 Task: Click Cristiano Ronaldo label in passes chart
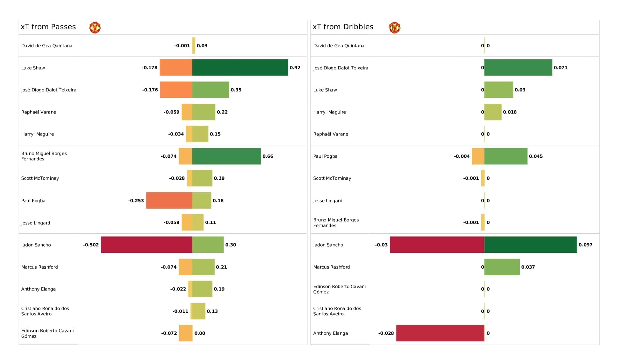(45, 311)
